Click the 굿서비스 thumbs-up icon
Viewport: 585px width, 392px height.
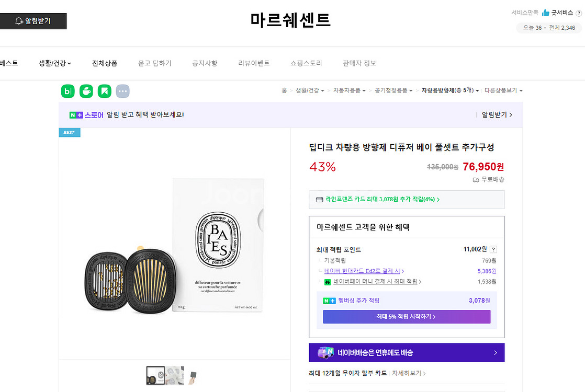tap(546, 13)
